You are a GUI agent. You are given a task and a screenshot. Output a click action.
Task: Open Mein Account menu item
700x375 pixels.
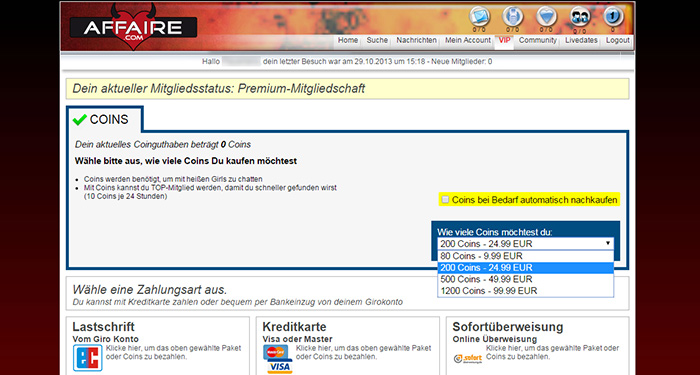(x=468, y=40)
